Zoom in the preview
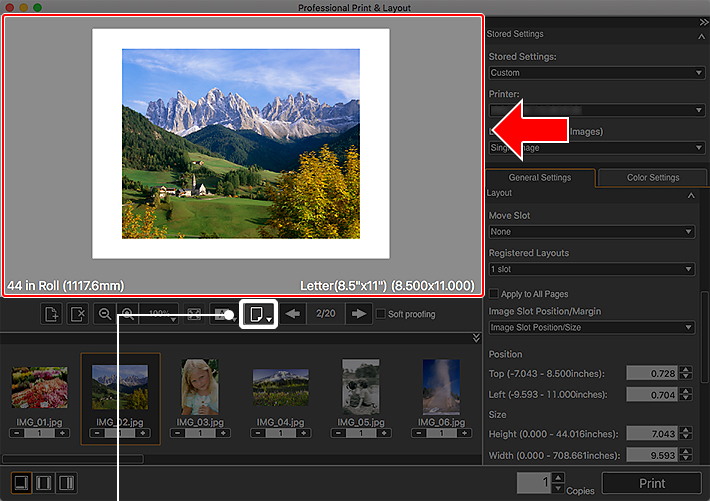 (x=128, y=314)
